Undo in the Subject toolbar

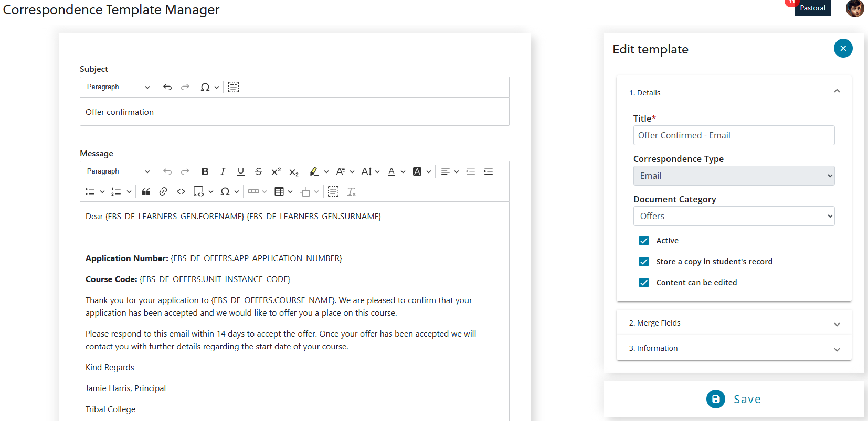(x=167, y=87)
